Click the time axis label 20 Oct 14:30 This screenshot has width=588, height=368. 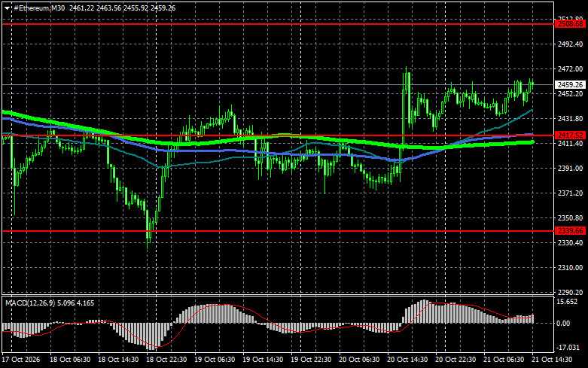tap(407, 360)
